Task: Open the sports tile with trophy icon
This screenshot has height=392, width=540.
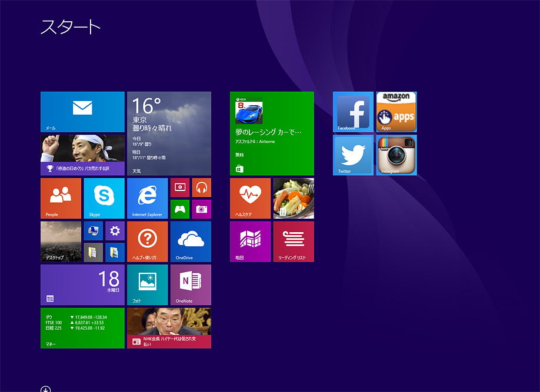Action: click(83, 155)
